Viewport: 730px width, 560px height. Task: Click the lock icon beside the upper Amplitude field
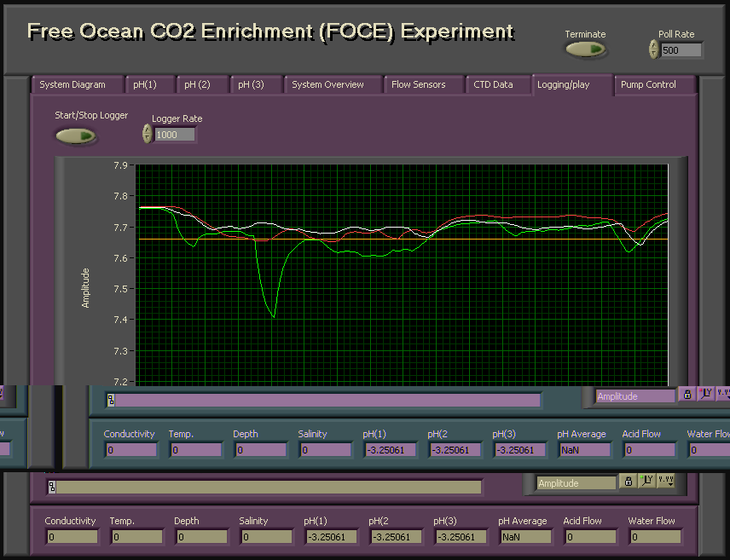coord(687,395)
